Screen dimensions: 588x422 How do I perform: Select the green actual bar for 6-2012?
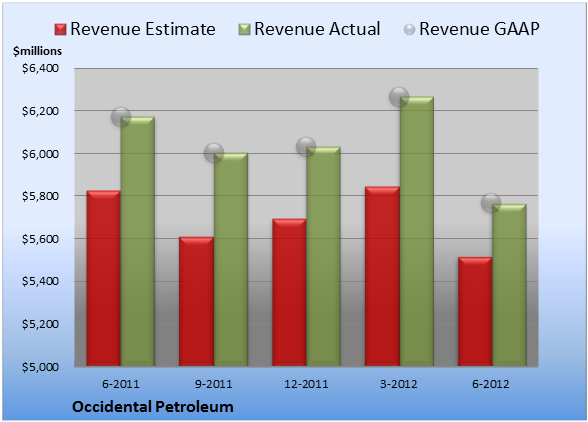pos(509,285)
